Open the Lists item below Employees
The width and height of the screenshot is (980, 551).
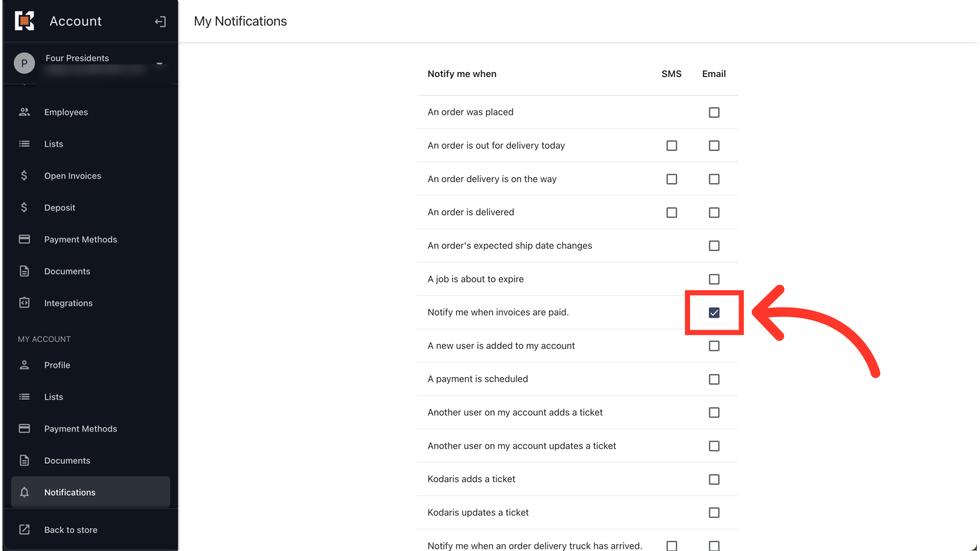[54, 144]
